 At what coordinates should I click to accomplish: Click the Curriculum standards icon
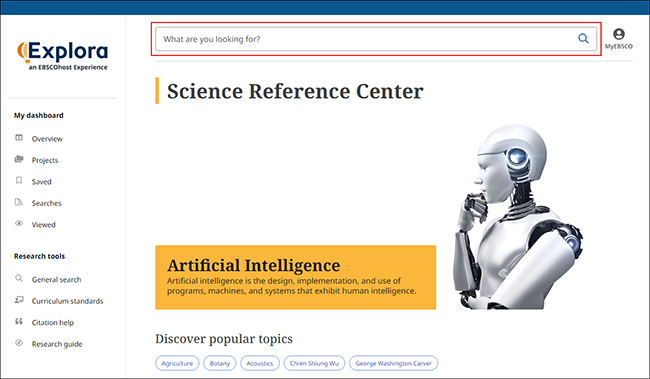[x=19, y=300]
